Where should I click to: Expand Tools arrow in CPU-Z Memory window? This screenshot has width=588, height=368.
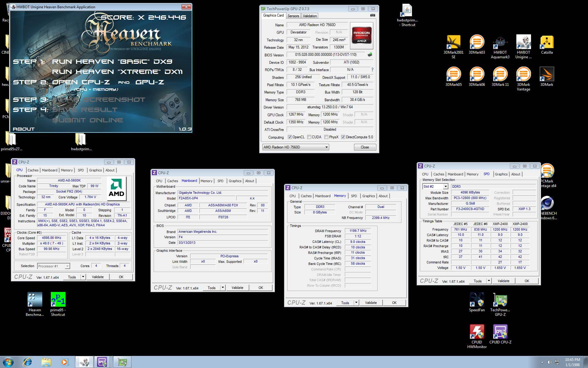coord(356,303)
